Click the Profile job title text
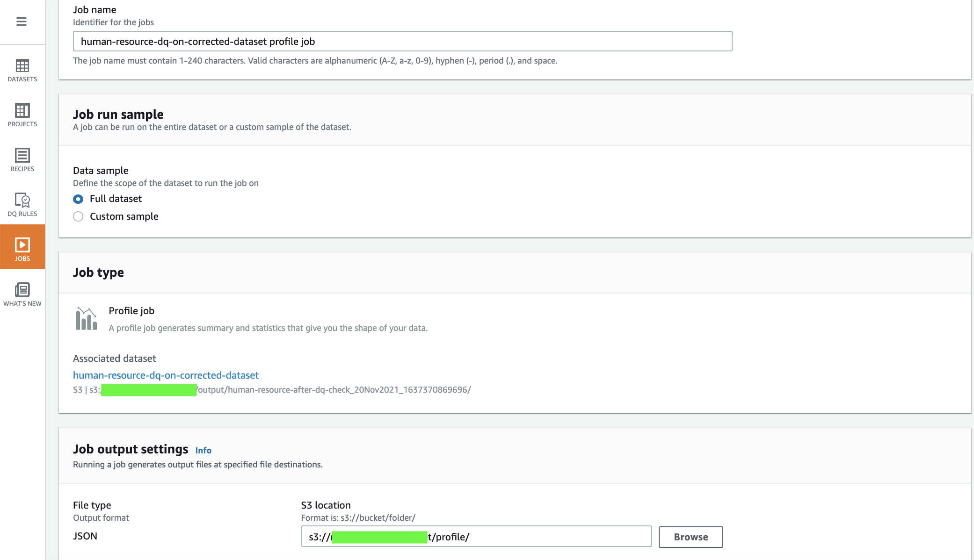Viewport: 974px width, 560px height. tap(131, 311)
